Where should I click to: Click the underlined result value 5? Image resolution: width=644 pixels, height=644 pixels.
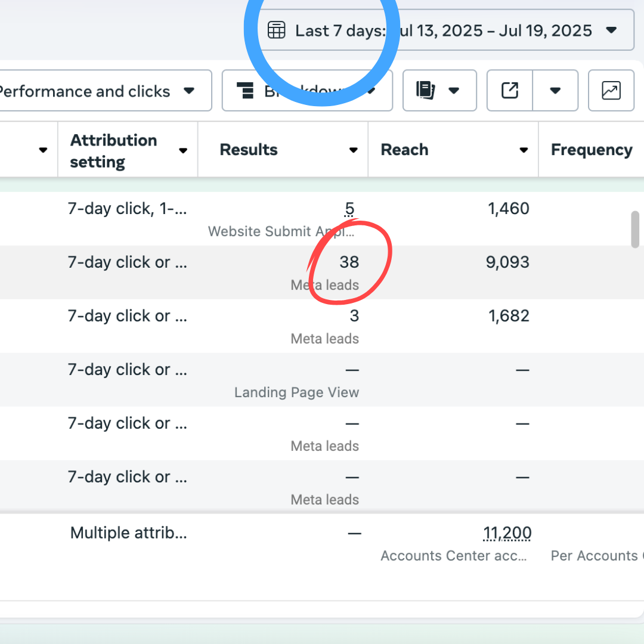point(349,209)
